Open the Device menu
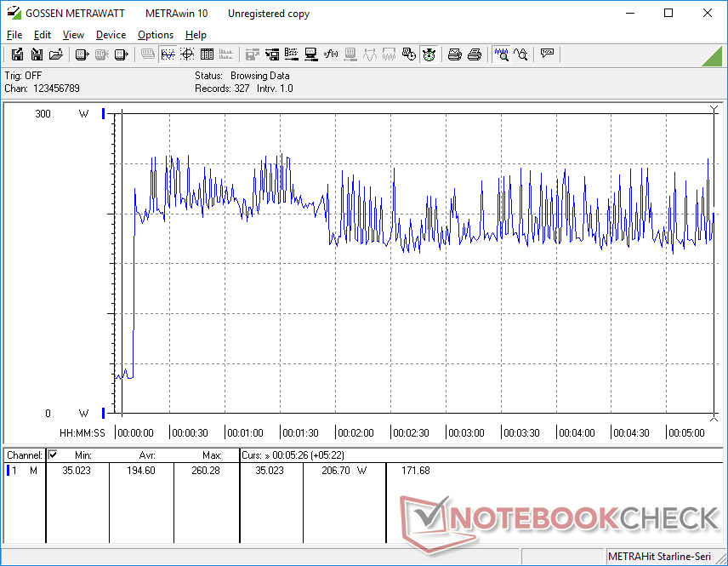728x566 pixels. tap(111, 35)
